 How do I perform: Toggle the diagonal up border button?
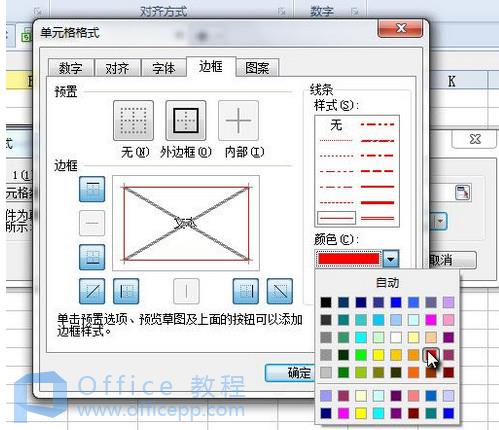coord(92,291)
